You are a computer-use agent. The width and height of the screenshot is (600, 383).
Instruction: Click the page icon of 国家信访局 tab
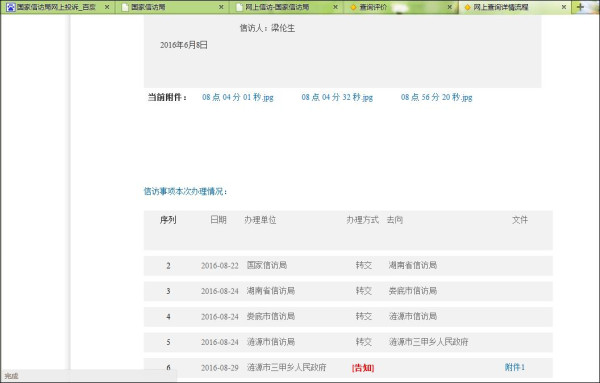click(125, 7)
